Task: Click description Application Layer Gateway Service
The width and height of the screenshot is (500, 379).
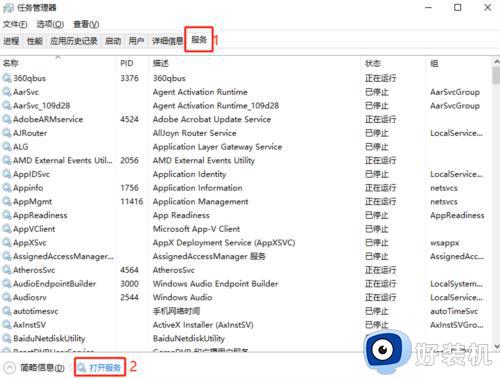Action: click(217, 146)
